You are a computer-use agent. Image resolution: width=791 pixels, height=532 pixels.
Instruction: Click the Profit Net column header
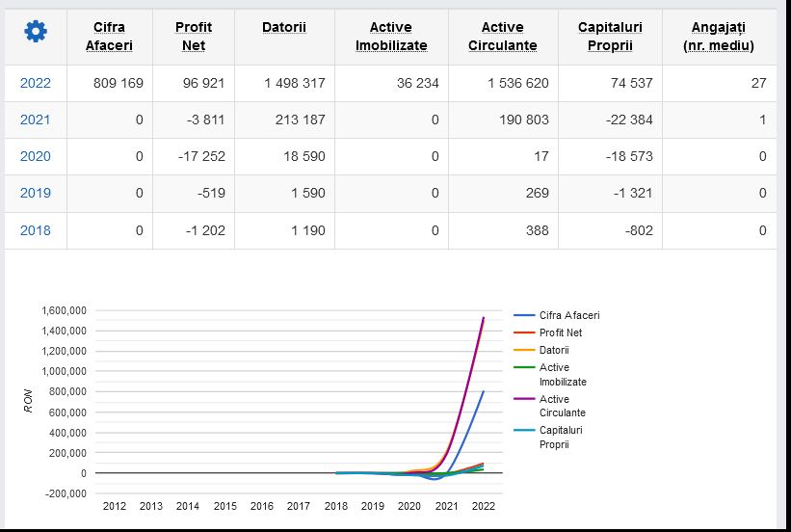(194, 37)
